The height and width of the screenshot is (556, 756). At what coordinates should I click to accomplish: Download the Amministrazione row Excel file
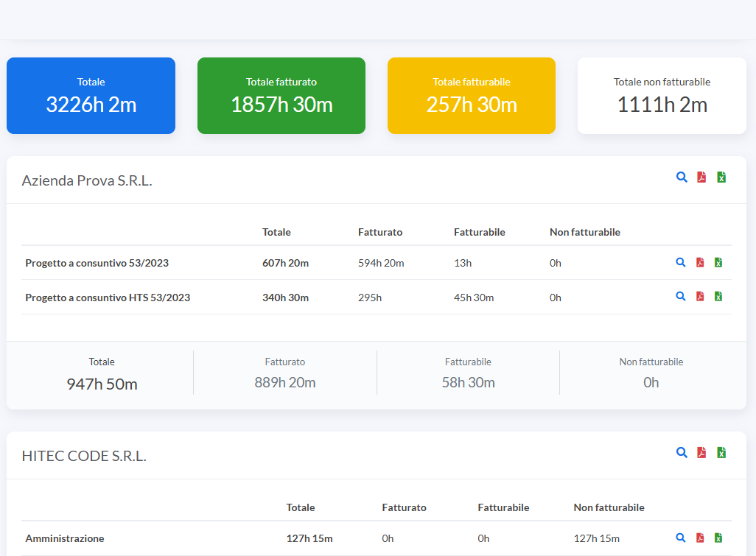coord(718,538)
